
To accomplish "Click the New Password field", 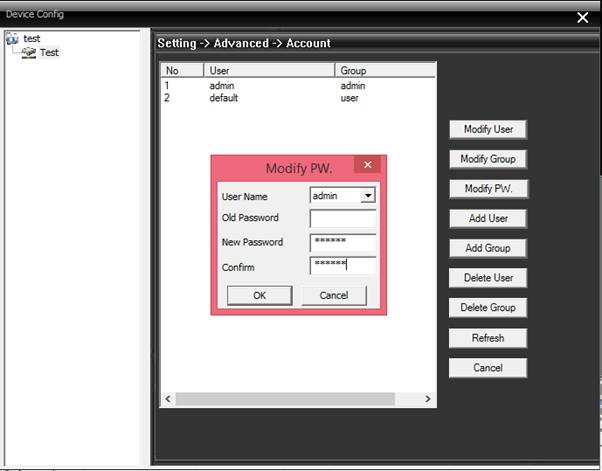I will 342,242.
